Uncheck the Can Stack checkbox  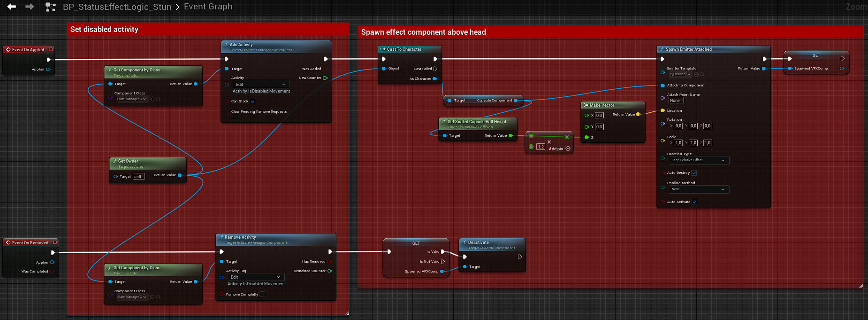pos(252,101)
